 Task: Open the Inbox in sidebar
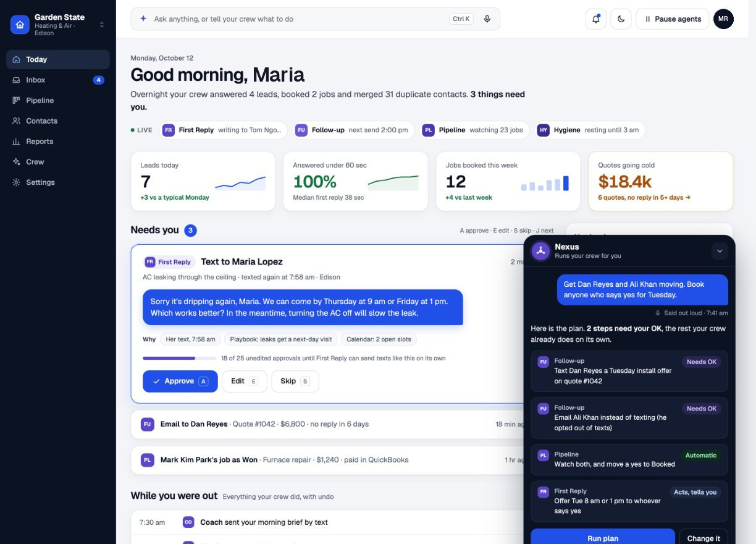[x=58, y=80]
